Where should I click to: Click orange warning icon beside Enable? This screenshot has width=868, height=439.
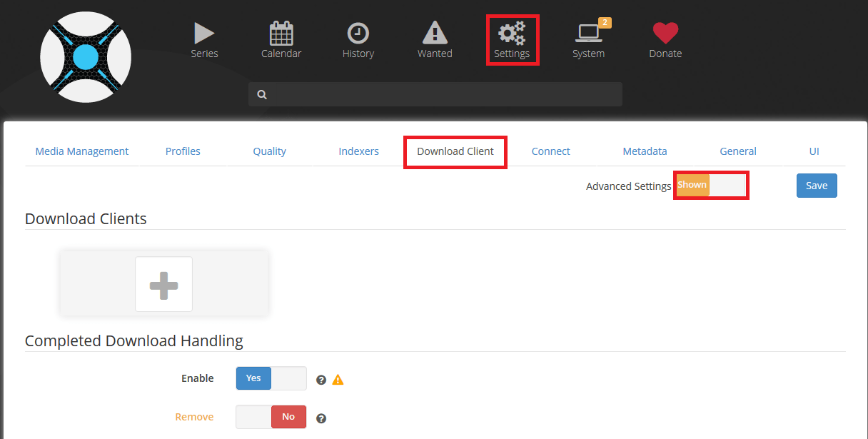pyautogui.click(x=338, y=380)
